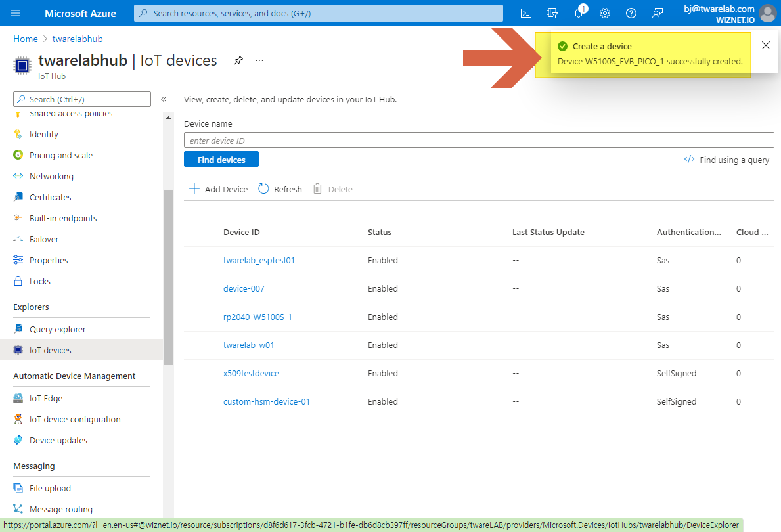Go to Home breadcrumb
781x532 pixels.
coord(26,39)
